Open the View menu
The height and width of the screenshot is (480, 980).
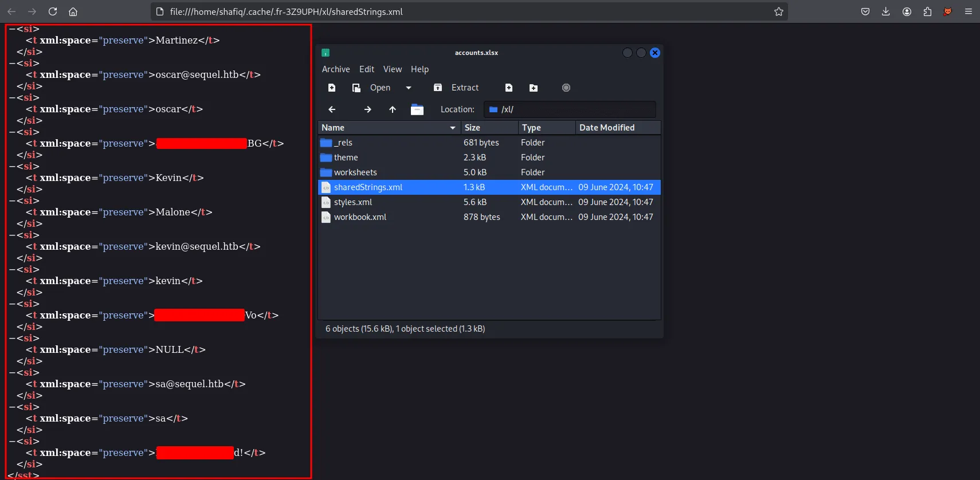tap(393, 69)
